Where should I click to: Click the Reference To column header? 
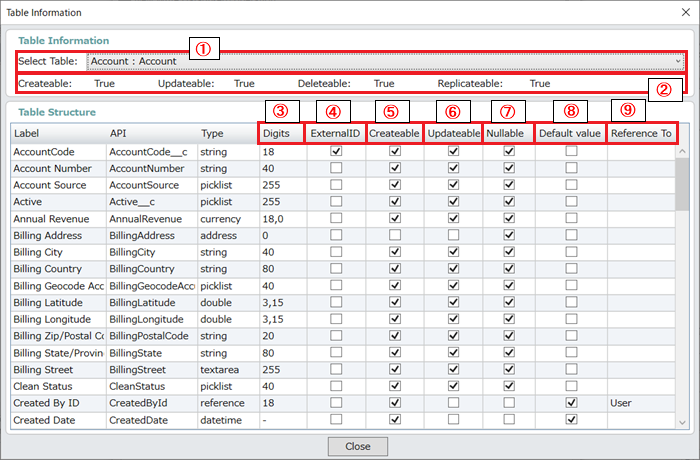pos(642,134)
